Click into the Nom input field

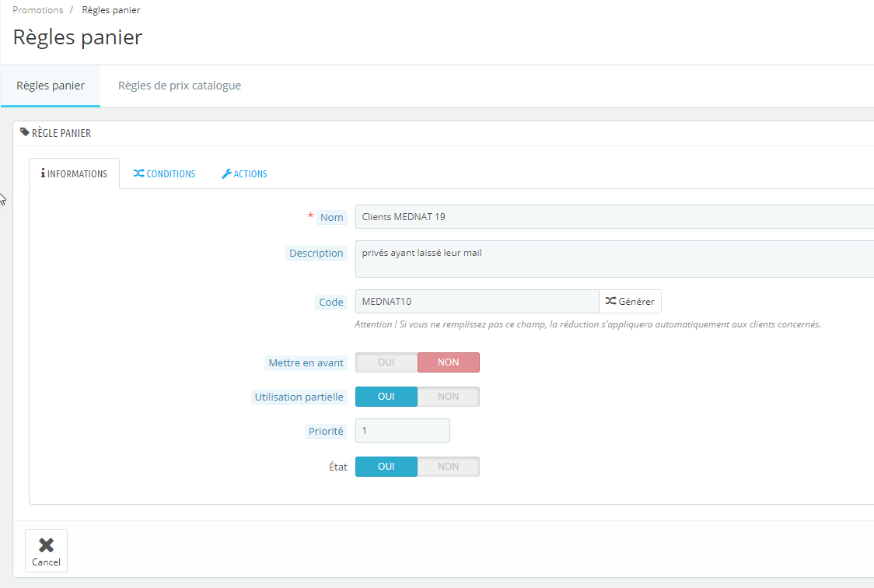point(614,217)
